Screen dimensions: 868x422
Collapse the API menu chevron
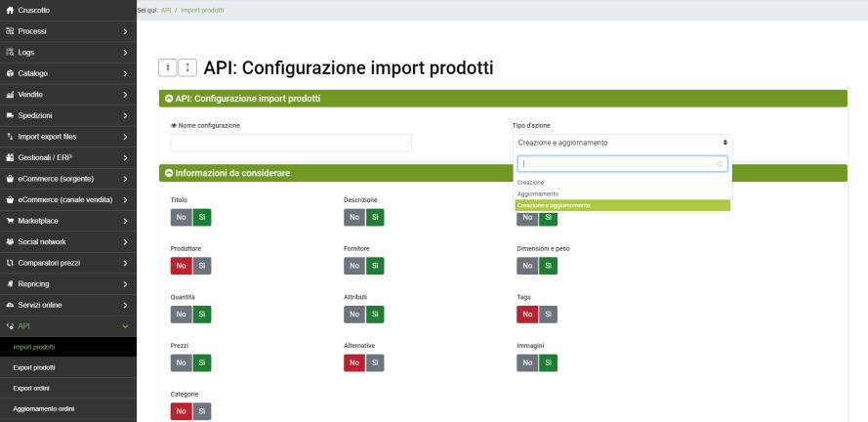click(x=126, y=326)
